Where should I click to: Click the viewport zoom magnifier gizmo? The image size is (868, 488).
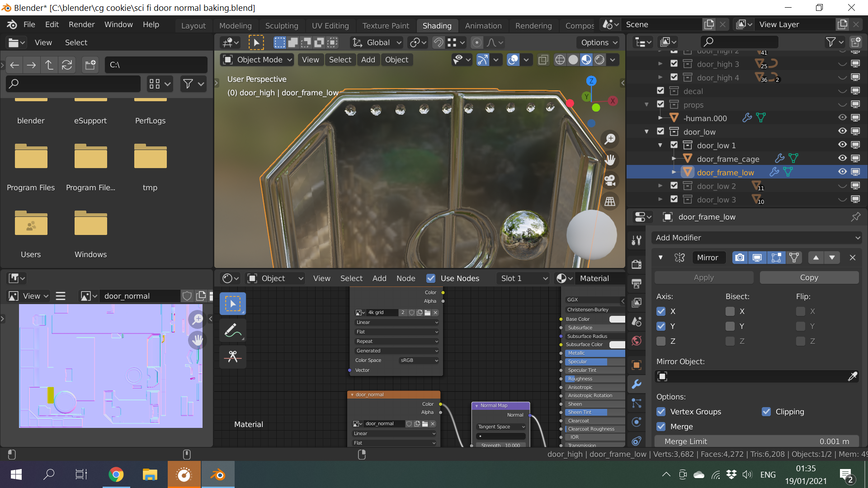point(610,139)
